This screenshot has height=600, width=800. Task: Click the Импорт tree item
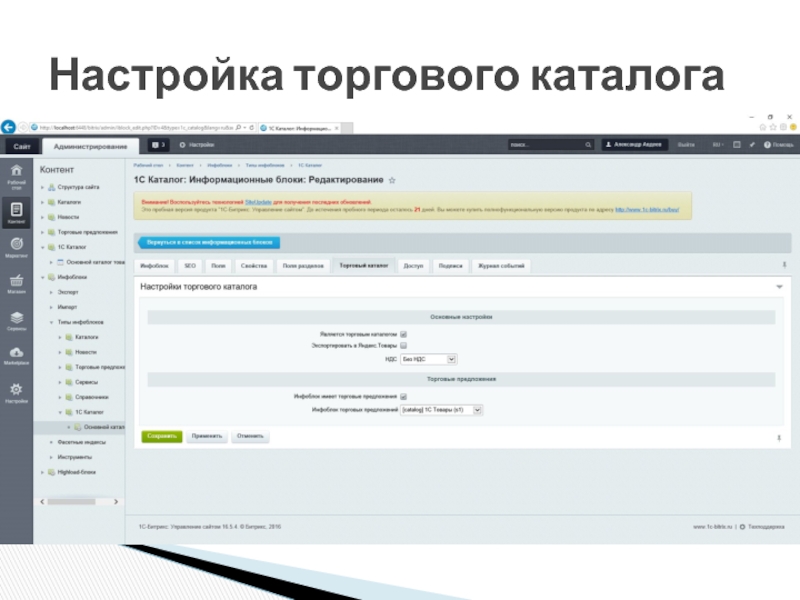(67, 307)
